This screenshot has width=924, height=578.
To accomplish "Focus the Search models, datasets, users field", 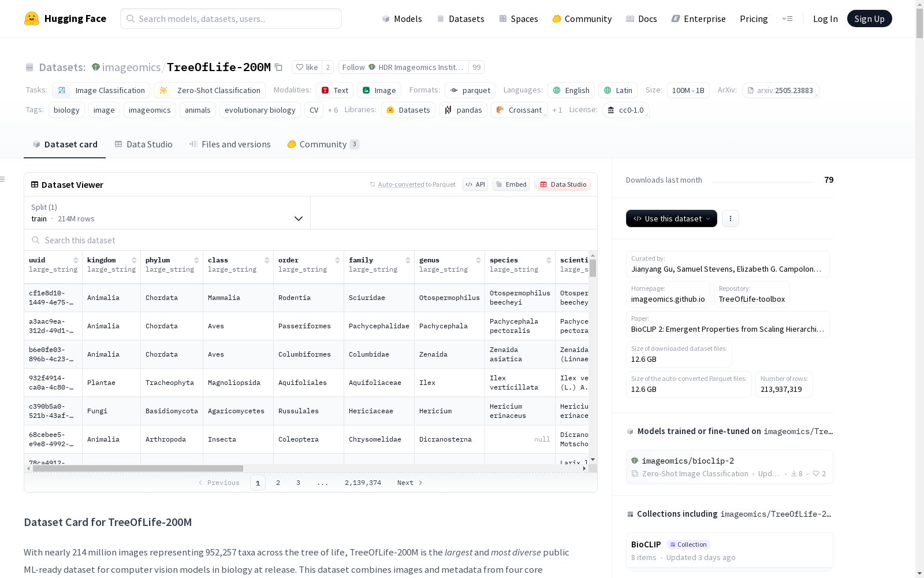I will pyautogui.click(x=231, y=18).
